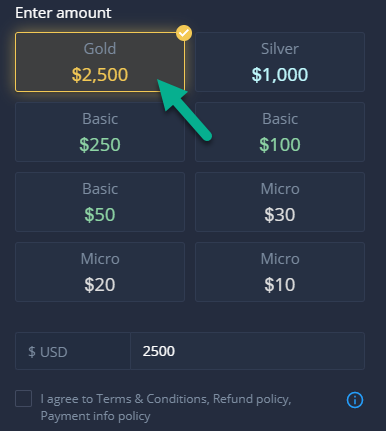Click the Enter amount heading

coord(63,13)
